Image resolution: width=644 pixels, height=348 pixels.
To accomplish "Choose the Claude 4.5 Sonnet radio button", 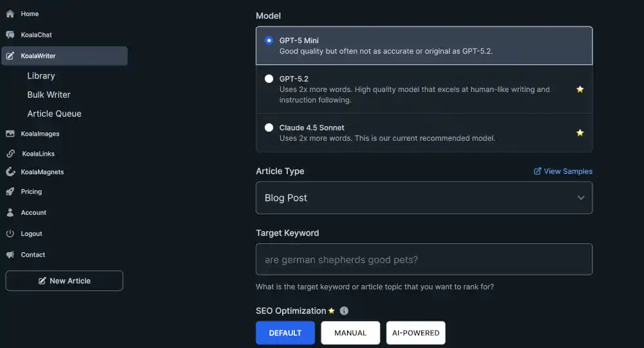I will [x=269, y=127].
